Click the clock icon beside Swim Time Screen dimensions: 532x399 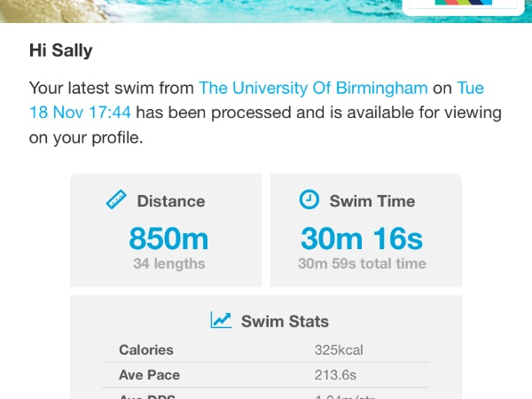point(309,200)
